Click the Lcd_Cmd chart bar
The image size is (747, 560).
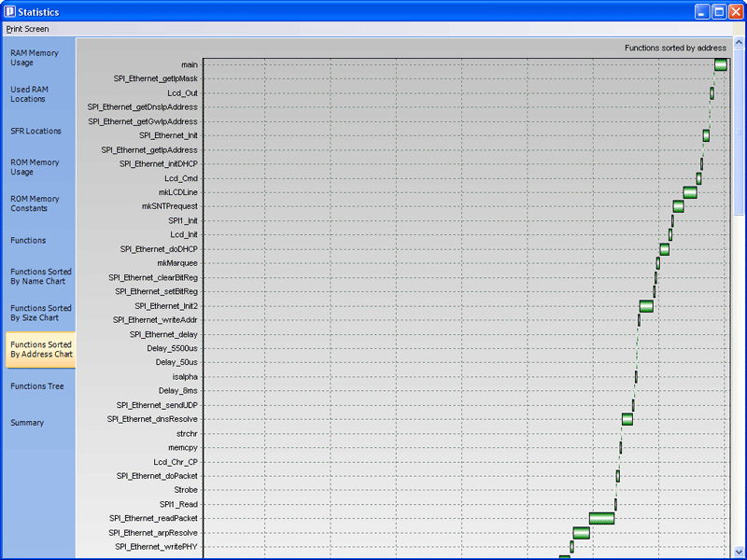pyautogui.click(x=698, y=178)
